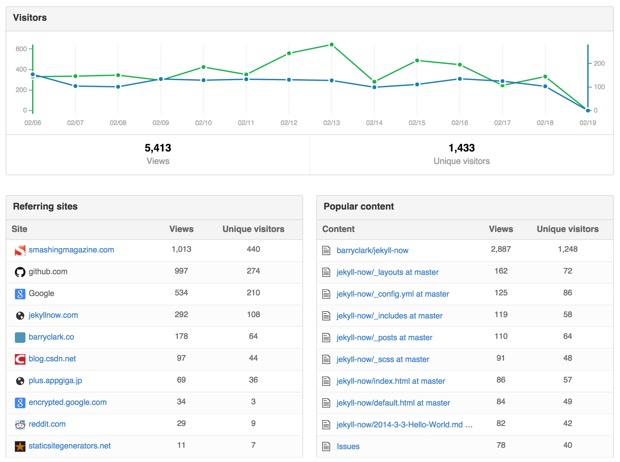Viewport: 620px width, 462px height.
Task: Select the blue unique visitors point on 02/08
Action: [118, 87]
